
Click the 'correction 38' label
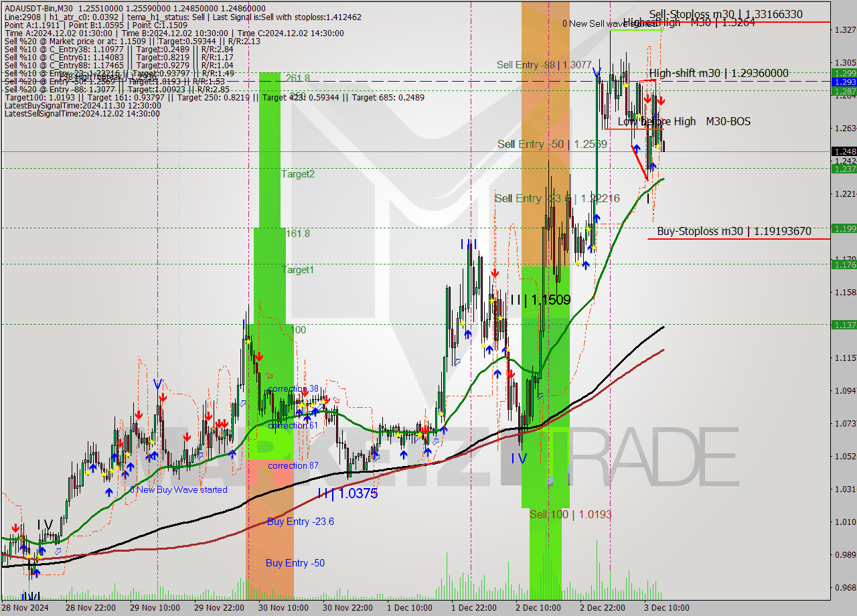[293, 388]
